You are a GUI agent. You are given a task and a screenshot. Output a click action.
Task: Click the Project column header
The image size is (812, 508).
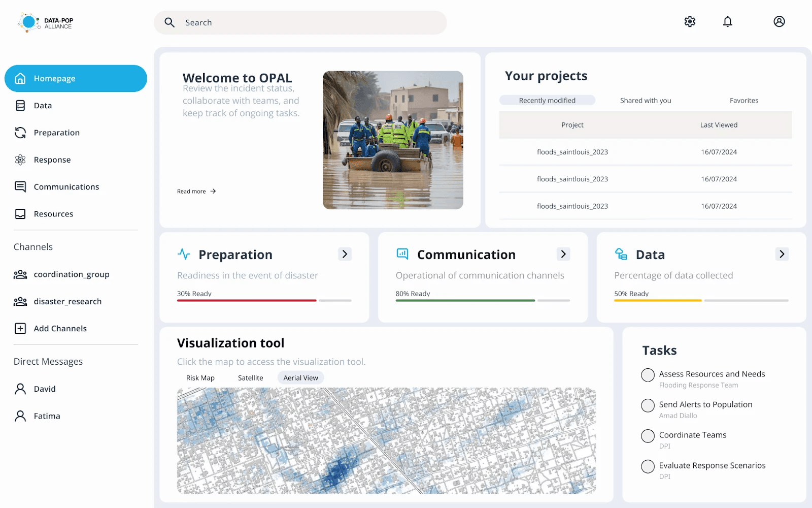pyautogui.click(x=572, y=124)
